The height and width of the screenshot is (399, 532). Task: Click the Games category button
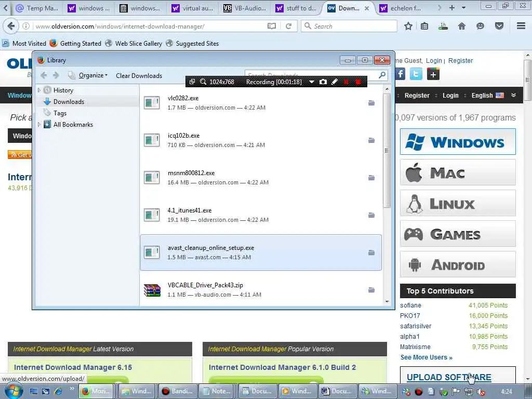tap(458, 234)
